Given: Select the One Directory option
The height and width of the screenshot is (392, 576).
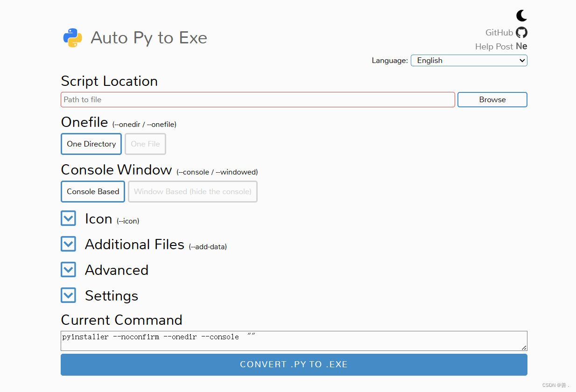Looking at the screenshot, I should pyautogui.click(x=91, y=144).
